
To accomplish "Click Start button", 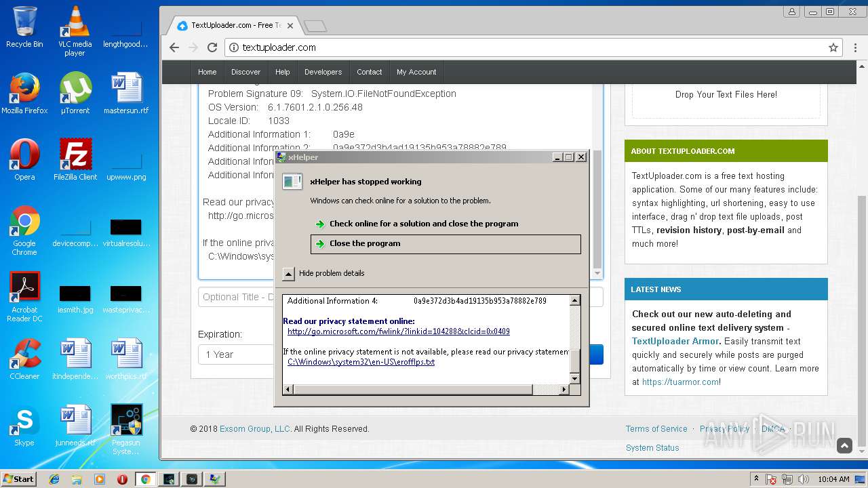I will (18, 479).
